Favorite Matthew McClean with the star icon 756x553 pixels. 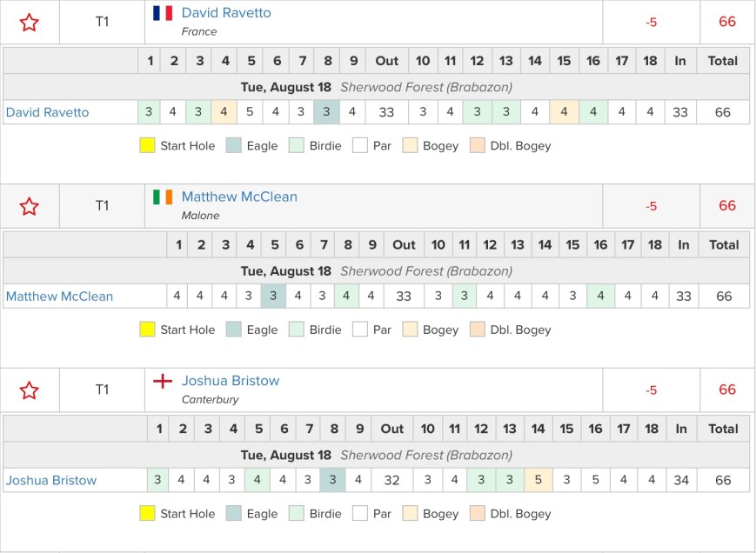click(x=30, y=207)
